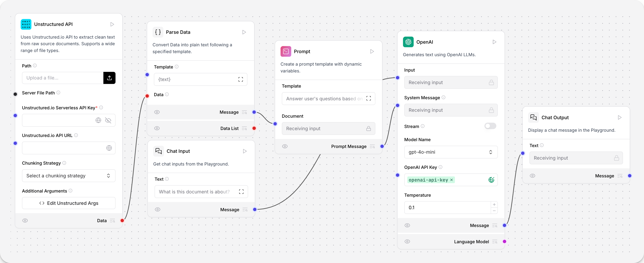This screenshot has width=644, height=263.
Task: Click the OpenAI API Key info icon
Action: tap(440, 167)
